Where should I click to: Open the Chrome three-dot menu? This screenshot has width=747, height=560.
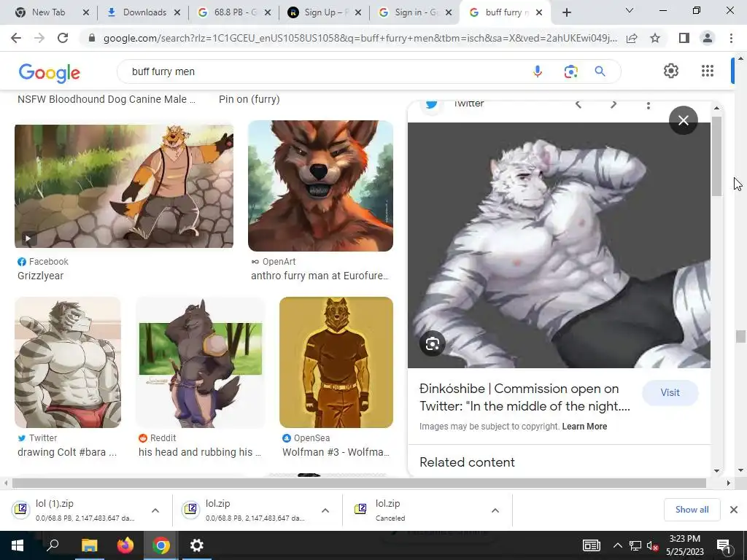point(731,38)
